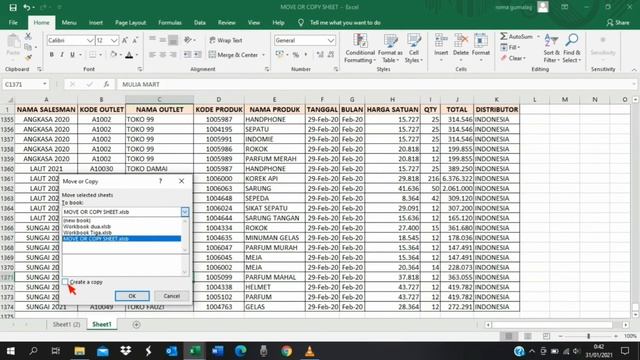Click OK in Move or Copy dialog
640x360 pixels.
132,296
